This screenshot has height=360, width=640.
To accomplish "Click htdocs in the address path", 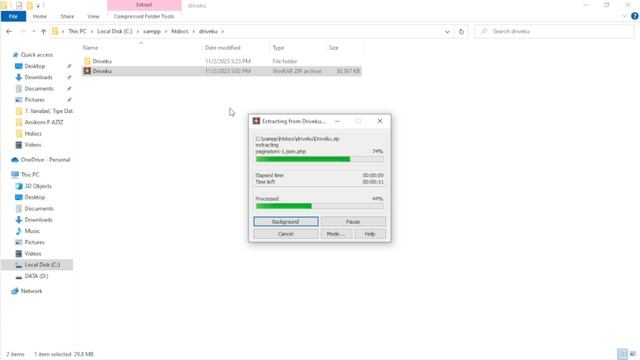I will [180, 31].
